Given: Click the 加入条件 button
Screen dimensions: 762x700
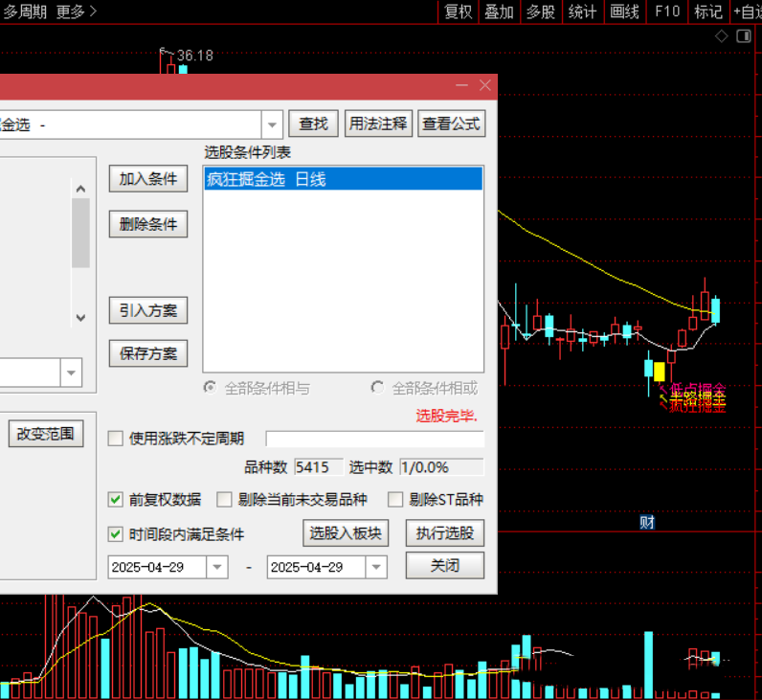Looking at the screenshot, I should [148, 179].
